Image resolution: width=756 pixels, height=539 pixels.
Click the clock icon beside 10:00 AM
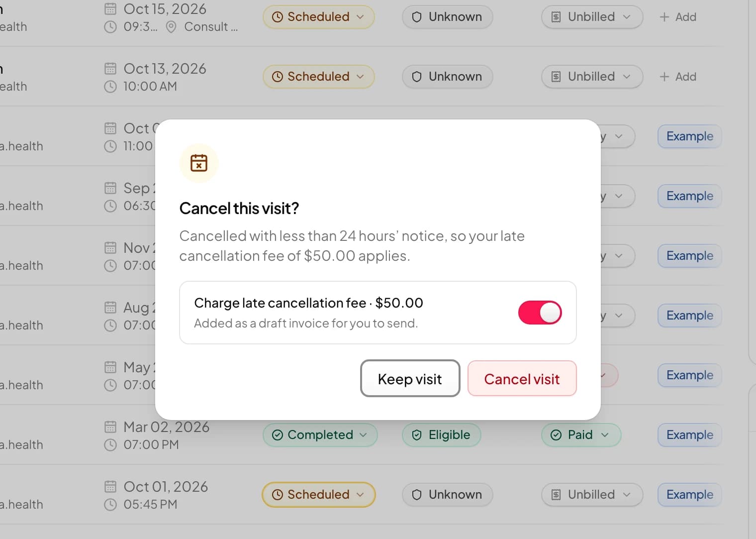pos(110,87)
